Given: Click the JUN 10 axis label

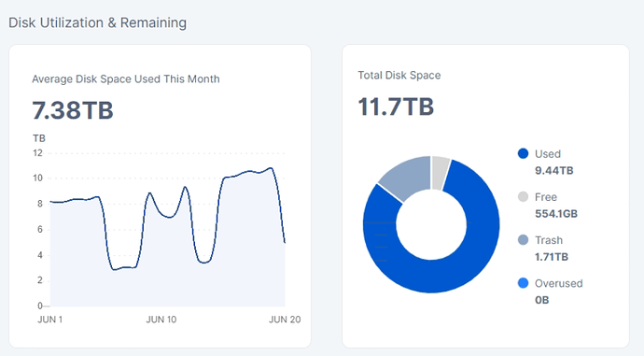Looking at the screenshot, I should [161, 320].
